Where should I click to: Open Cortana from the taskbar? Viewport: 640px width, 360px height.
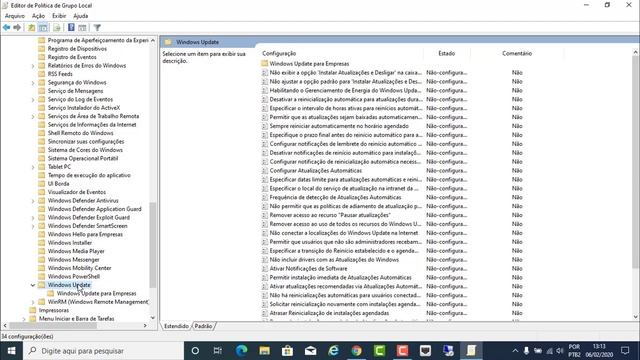(195, 351)
